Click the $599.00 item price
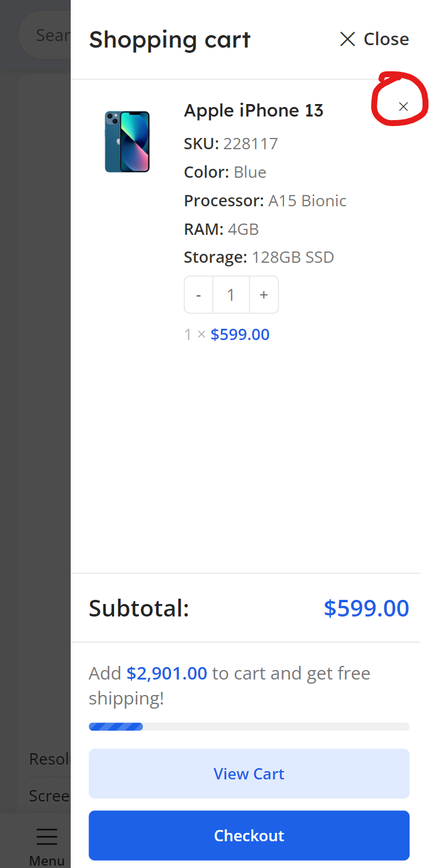 tap(240, 334)
